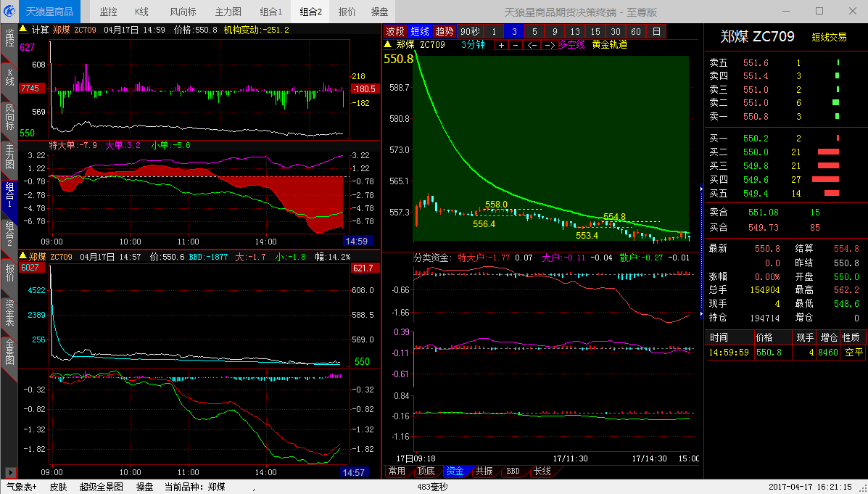Click the yellow triangle in lower-left chart header

23,256
